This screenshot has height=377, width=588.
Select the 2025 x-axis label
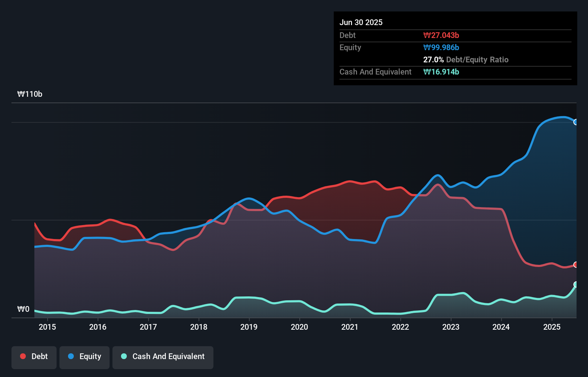click(552, 327)
